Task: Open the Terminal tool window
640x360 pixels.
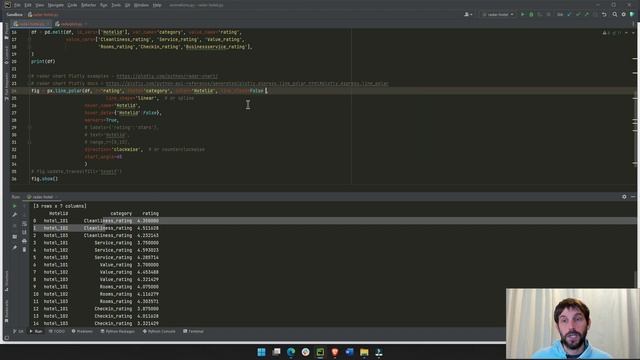Action: click(x=193, y=331)
